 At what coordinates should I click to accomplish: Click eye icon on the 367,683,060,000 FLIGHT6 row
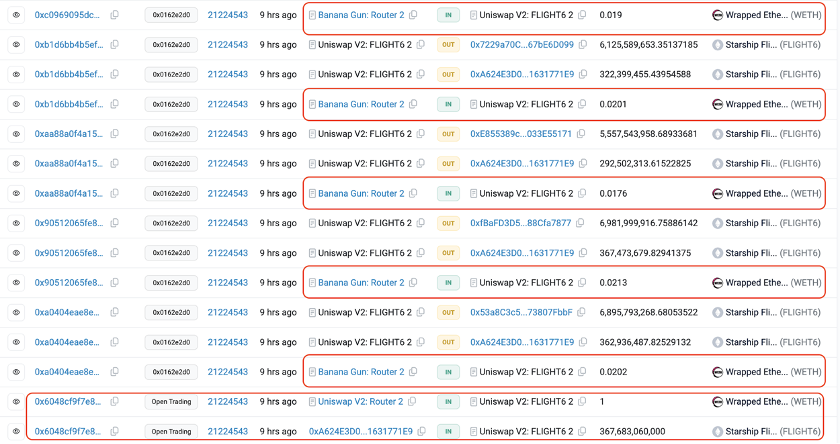pyautogui.click(x=16, y=431)
